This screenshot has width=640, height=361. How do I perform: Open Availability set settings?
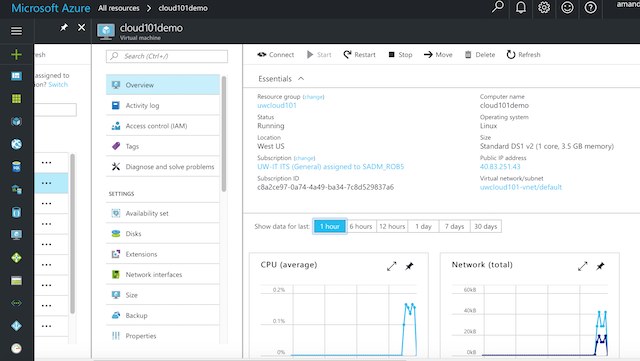pos(162,213)
